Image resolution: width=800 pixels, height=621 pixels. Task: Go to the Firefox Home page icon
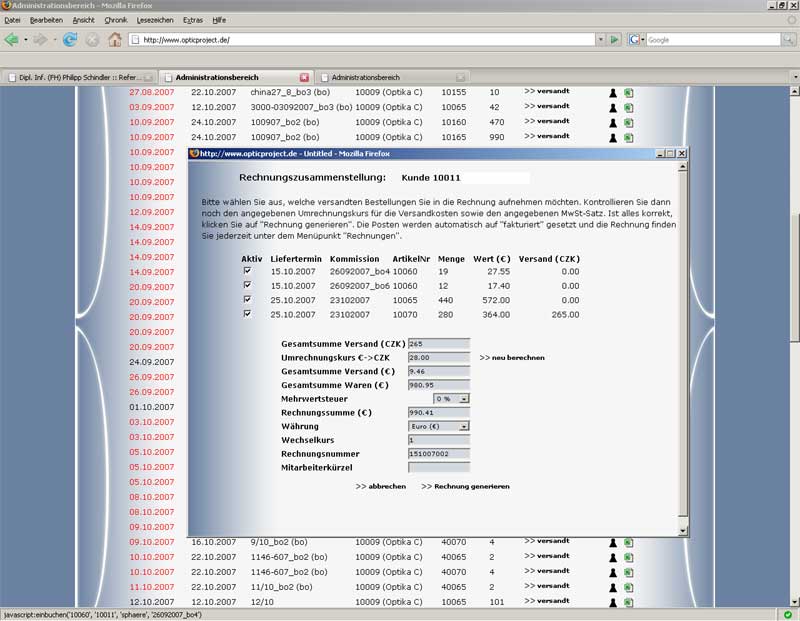(115, 40)
